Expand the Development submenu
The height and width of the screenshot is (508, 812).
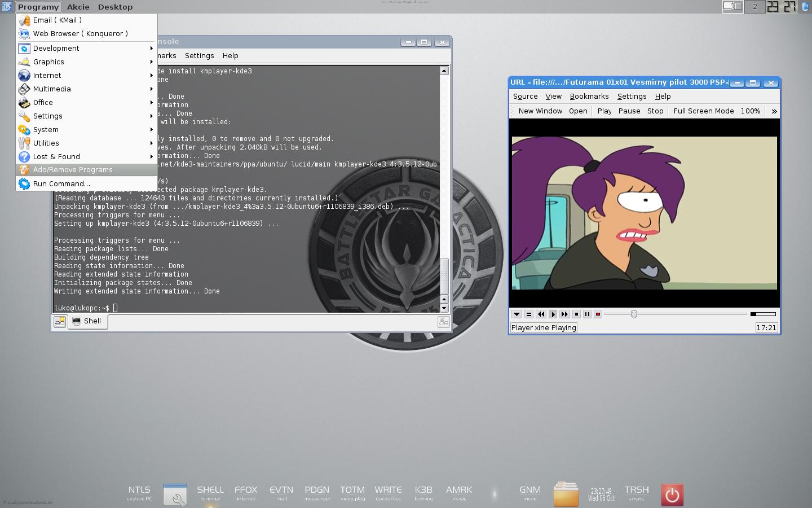[86, 48]
